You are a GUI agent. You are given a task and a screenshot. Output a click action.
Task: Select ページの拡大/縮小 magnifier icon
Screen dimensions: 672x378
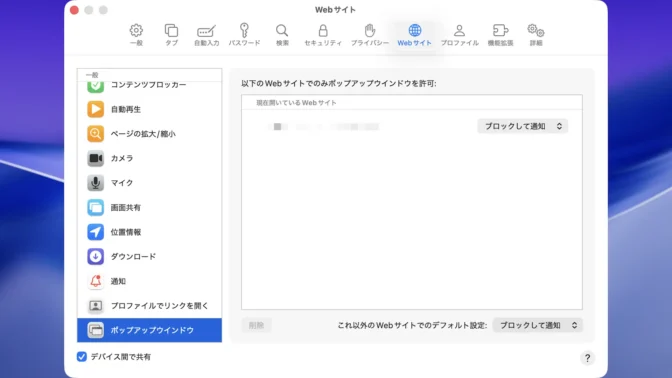pyautogui.click(x=96, y=134)
